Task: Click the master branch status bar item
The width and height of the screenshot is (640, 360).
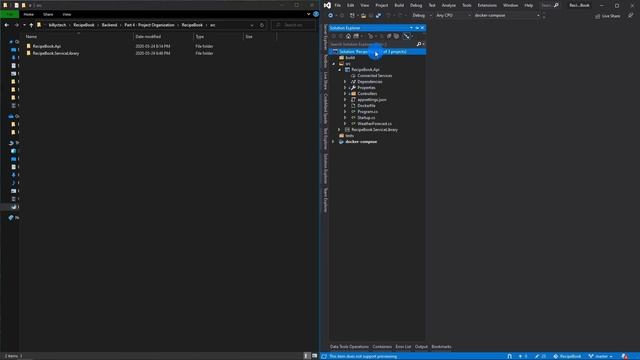Action: coord(600,356)
